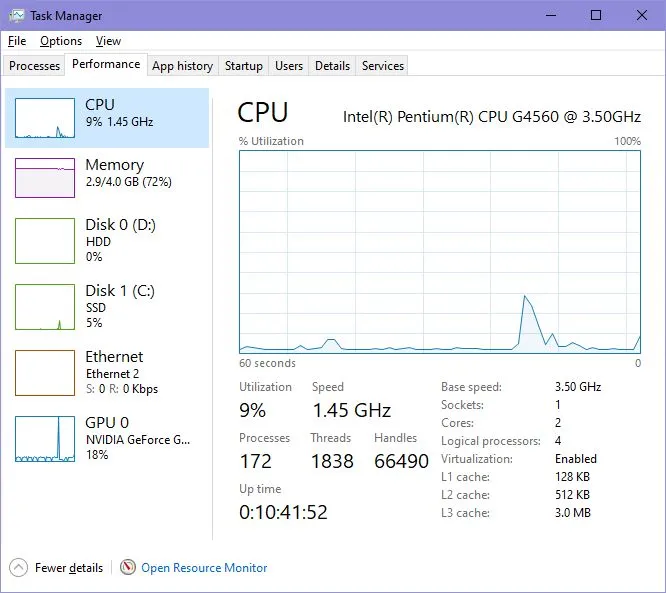Select the Memory mini graph thumbnail
The height and width of the screenshot is (593, 666).
point(45,178)
